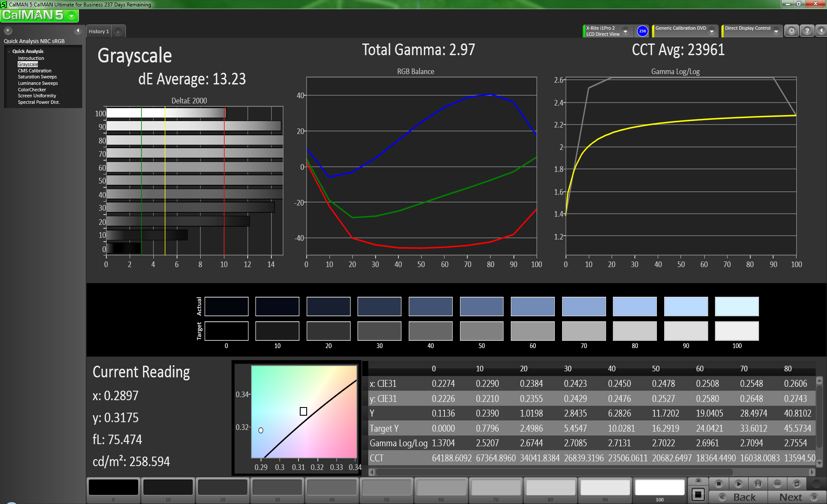Viewport: 827px width, 504px height.
Task: Select the 100 percent white pattern button
Action: (660, 490)
